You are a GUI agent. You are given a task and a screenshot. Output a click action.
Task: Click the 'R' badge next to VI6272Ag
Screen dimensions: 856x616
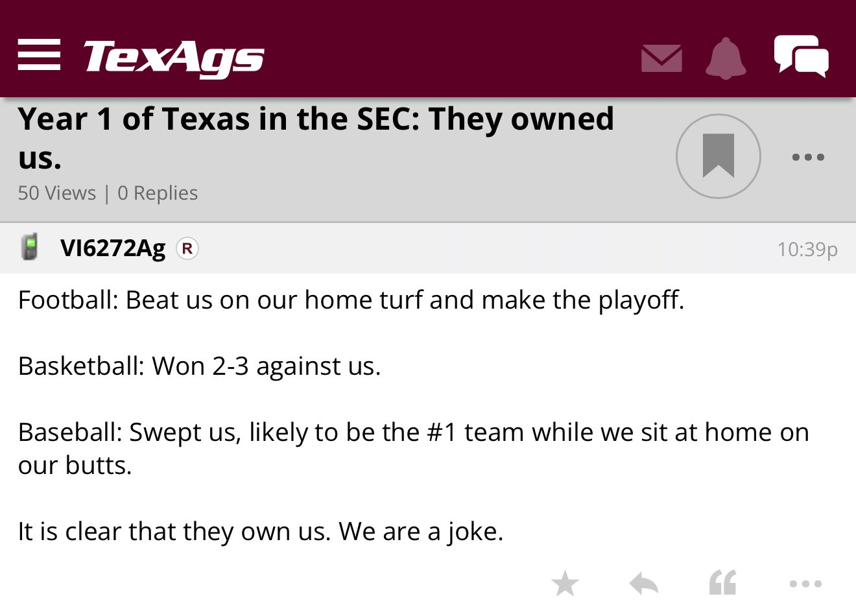pyautogui.click(x=187, y=248)
